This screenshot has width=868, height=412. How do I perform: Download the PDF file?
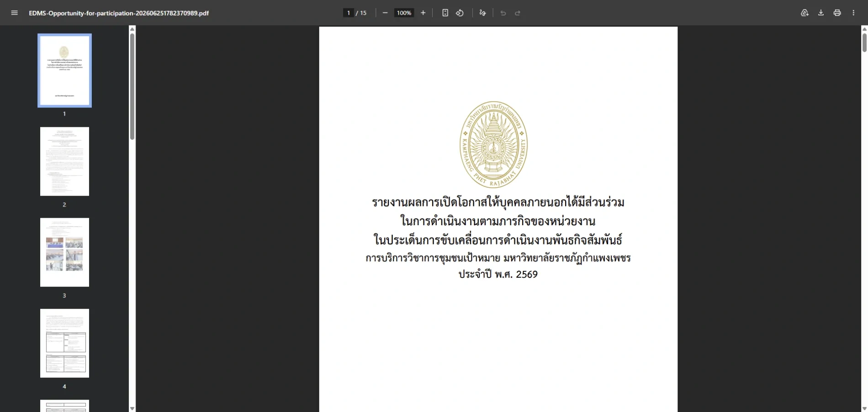click(x=821, y=13)
